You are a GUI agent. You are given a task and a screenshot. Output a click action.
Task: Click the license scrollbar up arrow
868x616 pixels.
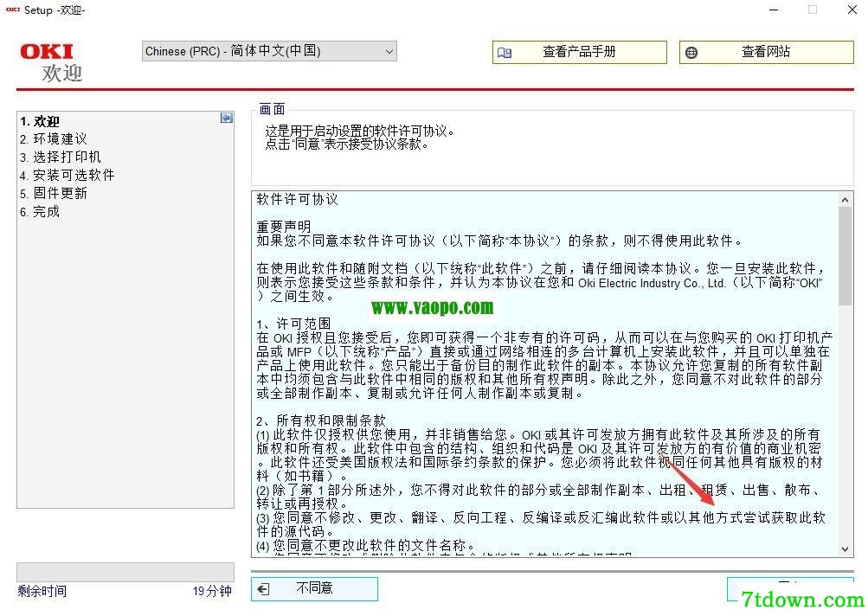pos(845,200)
